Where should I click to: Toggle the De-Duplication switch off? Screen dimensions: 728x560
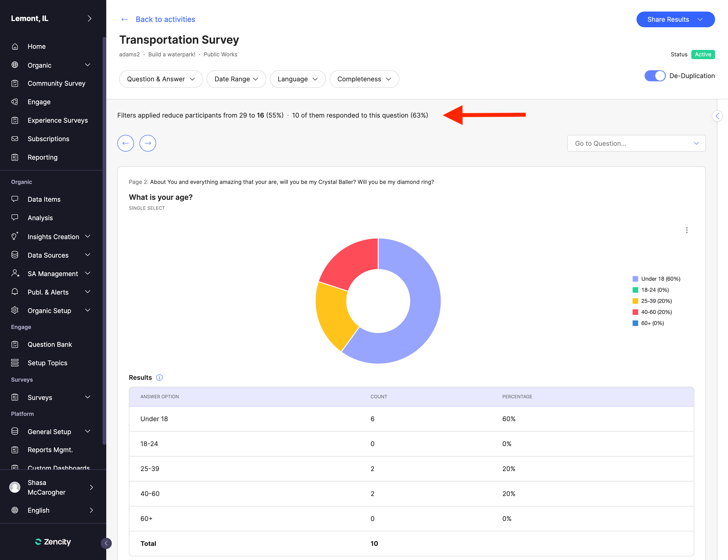pyautogui.click(x=655, y=76)
